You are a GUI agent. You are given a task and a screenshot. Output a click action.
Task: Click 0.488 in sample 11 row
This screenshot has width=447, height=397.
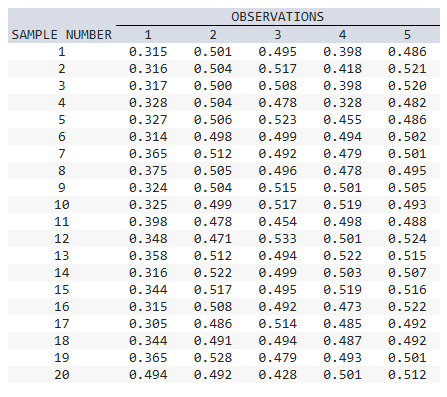407,222
